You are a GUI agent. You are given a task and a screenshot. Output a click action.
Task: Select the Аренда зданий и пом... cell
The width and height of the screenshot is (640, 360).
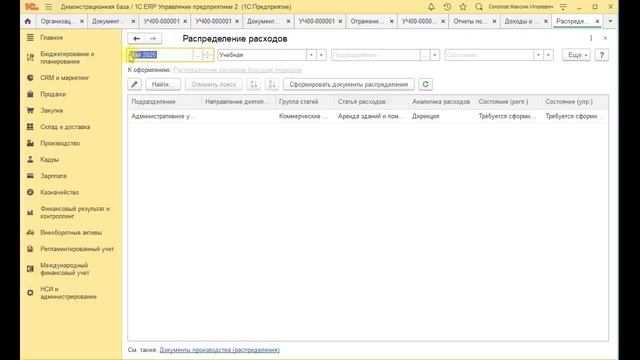pos(371,116)
